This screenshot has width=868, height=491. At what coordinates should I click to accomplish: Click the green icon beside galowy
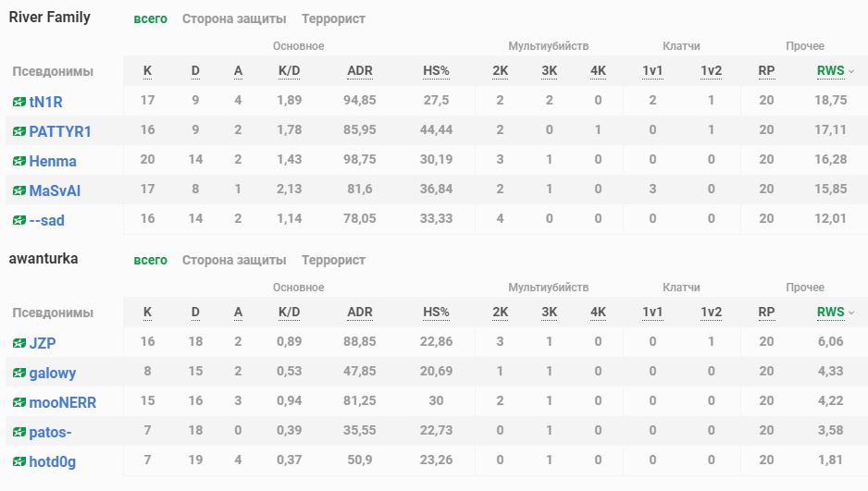click(19, 373)
